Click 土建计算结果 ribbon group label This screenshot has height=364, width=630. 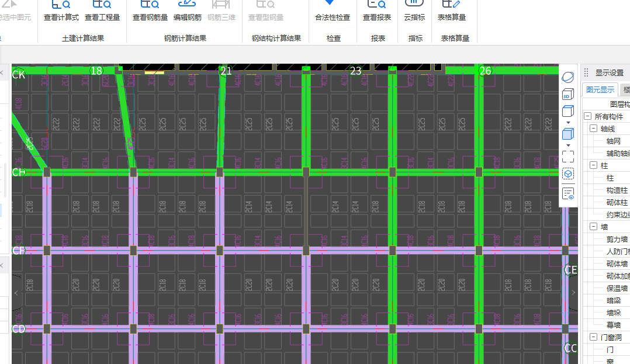[x=83, y=38]
